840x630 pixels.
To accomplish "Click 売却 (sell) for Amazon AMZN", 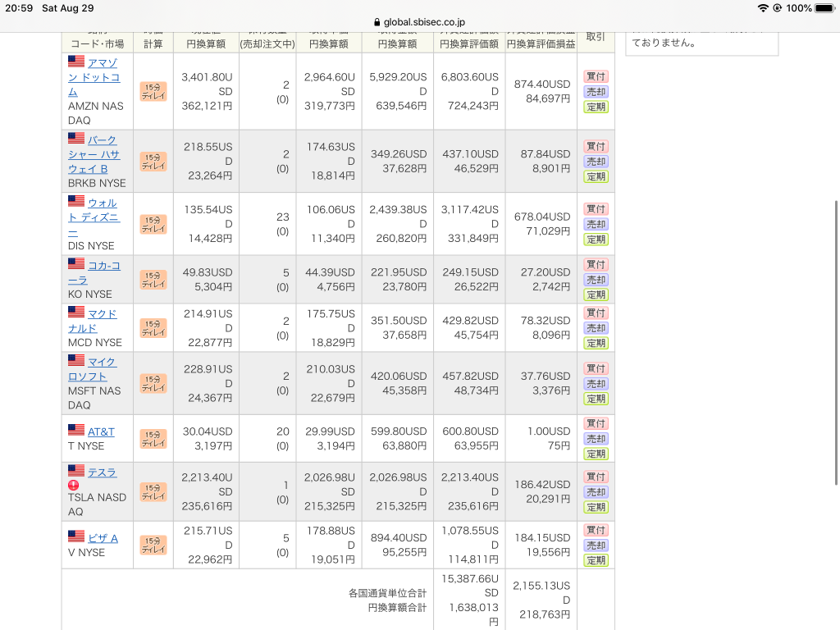I will point(596,92).
